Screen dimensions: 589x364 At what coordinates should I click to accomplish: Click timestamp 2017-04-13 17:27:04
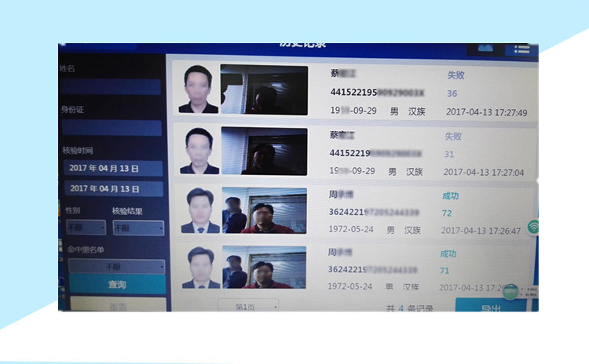pos(484,173)
